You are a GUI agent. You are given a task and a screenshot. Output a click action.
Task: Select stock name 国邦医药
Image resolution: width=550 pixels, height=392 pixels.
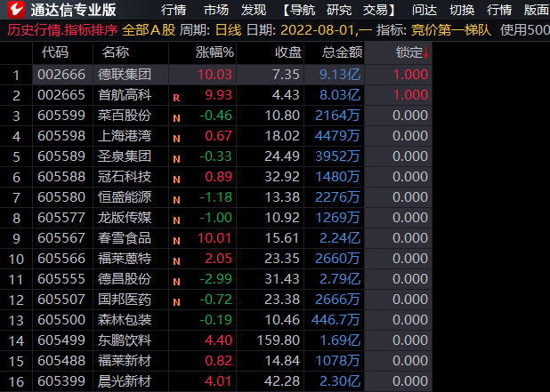click(x=125, y=300)
